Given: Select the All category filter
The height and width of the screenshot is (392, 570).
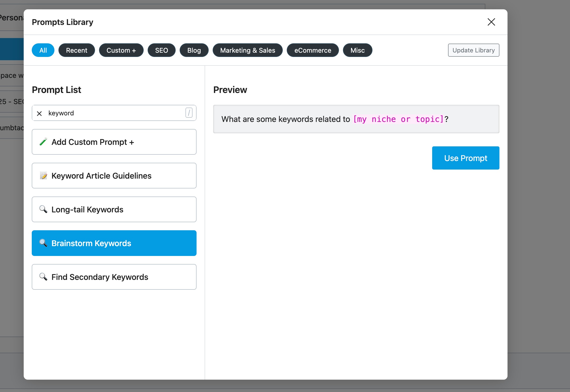Looking at the screenshot, I should coord(43,50).
